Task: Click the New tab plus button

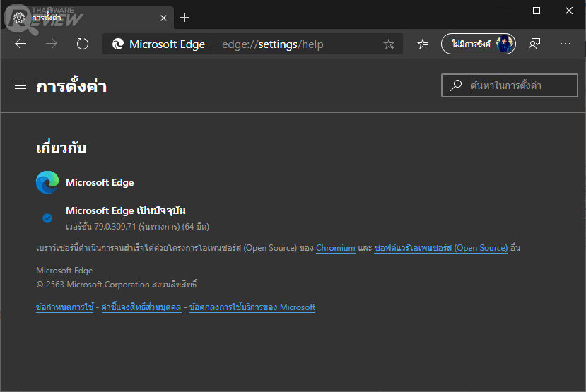Action: (x=185, y=17)
